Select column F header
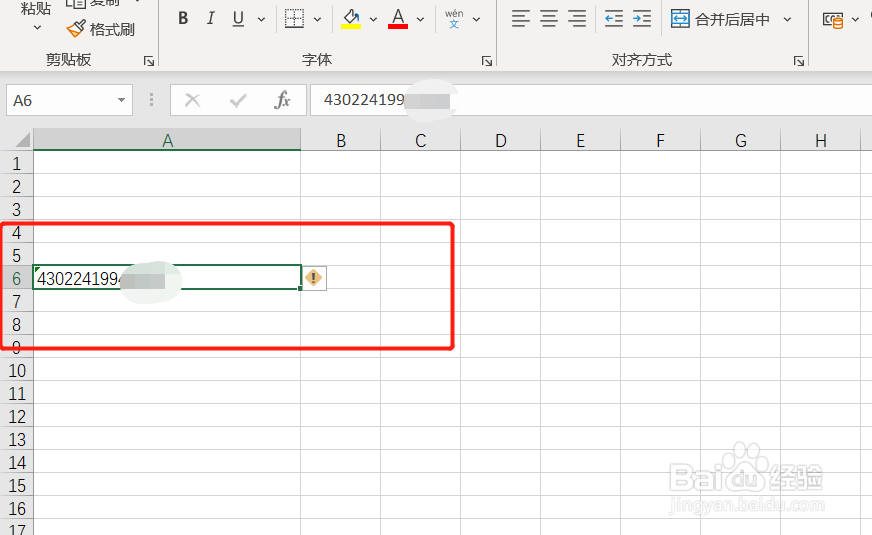Screen dimensions: 872x535 coord(660,140)
